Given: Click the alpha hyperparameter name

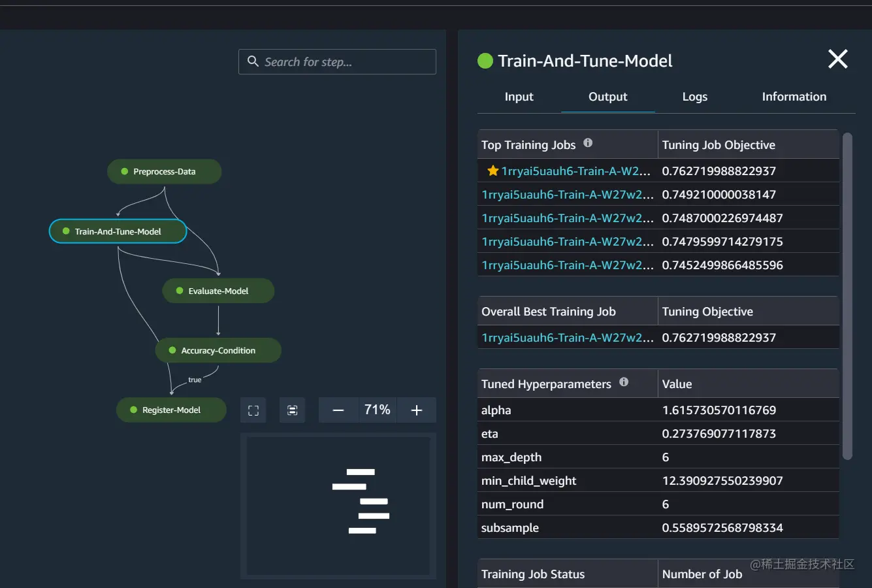Looking at the screenshot, I should [x=496, y=410].
